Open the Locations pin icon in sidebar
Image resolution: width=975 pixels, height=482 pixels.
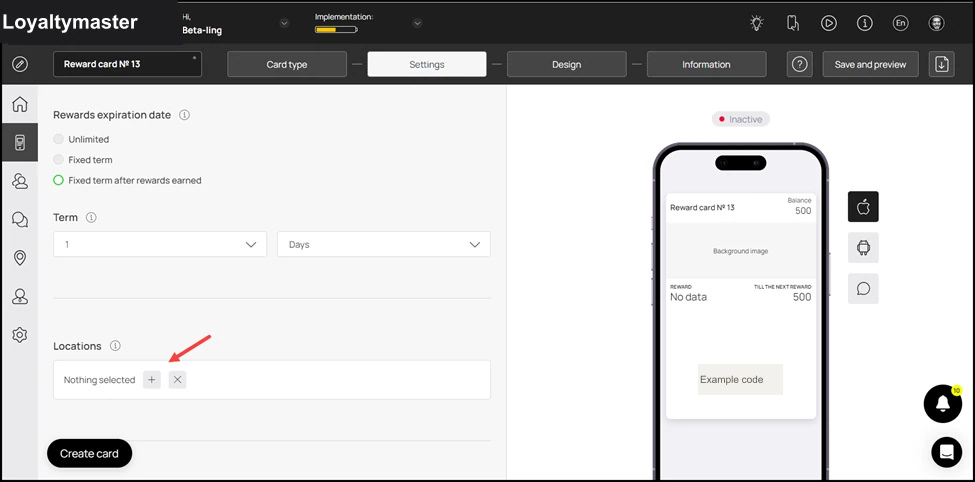[x=20, y=257]
